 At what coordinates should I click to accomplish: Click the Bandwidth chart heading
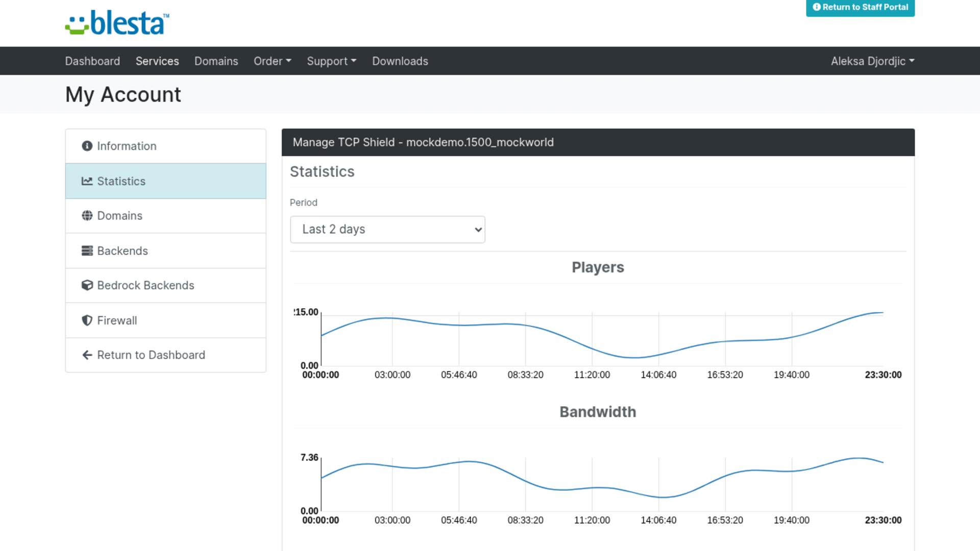coord(598,412)
